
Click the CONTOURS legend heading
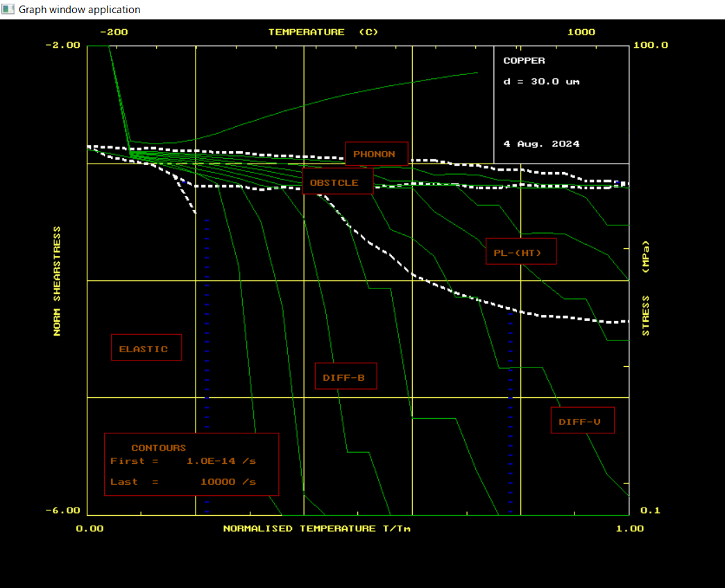pos(159,448)
